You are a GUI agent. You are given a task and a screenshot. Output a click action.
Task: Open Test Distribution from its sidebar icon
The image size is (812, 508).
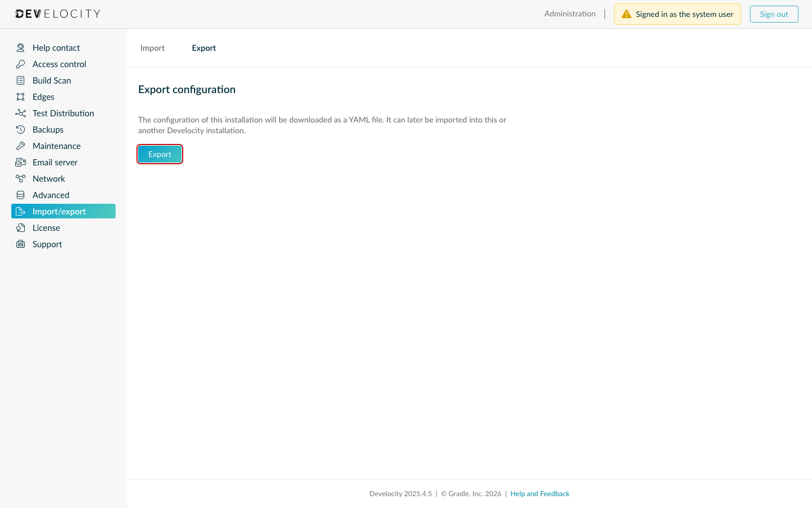point(21,113)
